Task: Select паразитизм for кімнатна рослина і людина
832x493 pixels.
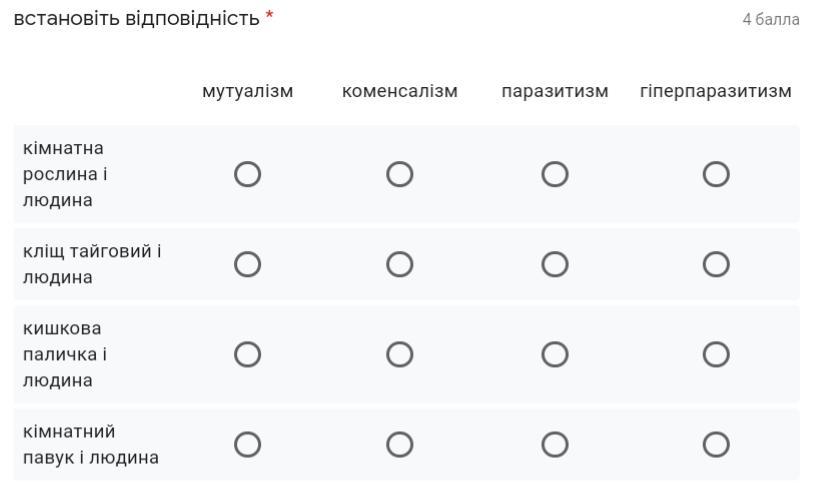Action: point(555,174)
